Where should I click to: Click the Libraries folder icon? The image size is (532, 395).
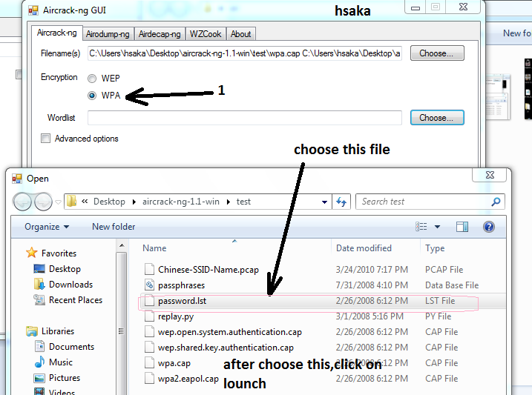coord(32,331)
